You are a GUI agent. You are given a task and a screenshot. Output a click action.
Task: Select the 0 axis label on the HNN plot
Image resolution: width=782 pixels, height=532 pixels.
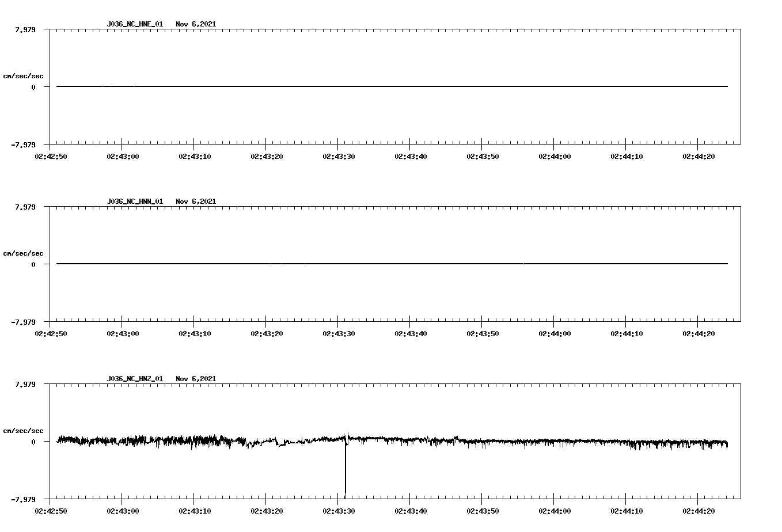33,264
